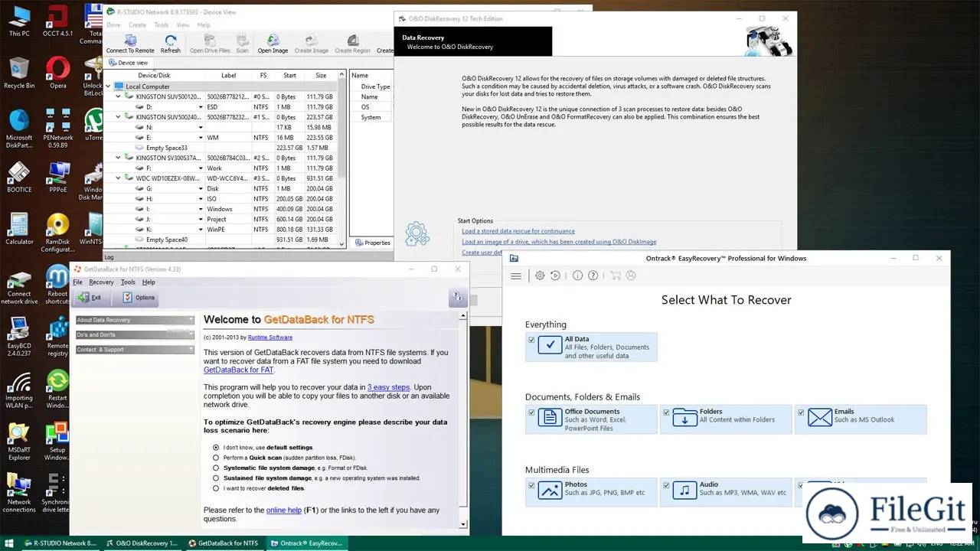This screenshot has width=980, height=551.
Task: Toggle the All Data checkbox
Action: 531,340
